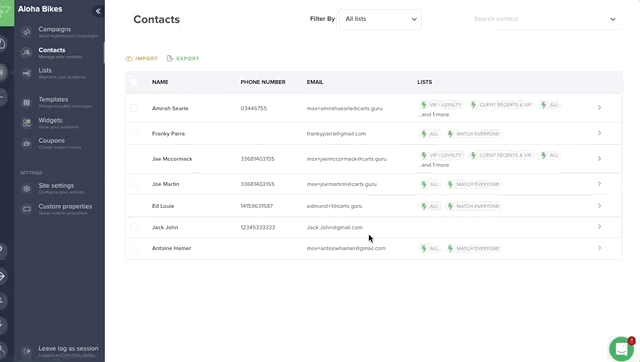Click the Custom properties icon
This screenshot has height=362, width=640.
coord(27,209)
